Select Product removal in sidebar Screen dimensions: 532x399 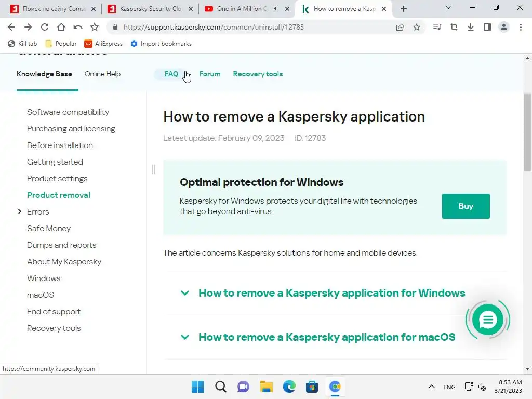click(58, 195)
